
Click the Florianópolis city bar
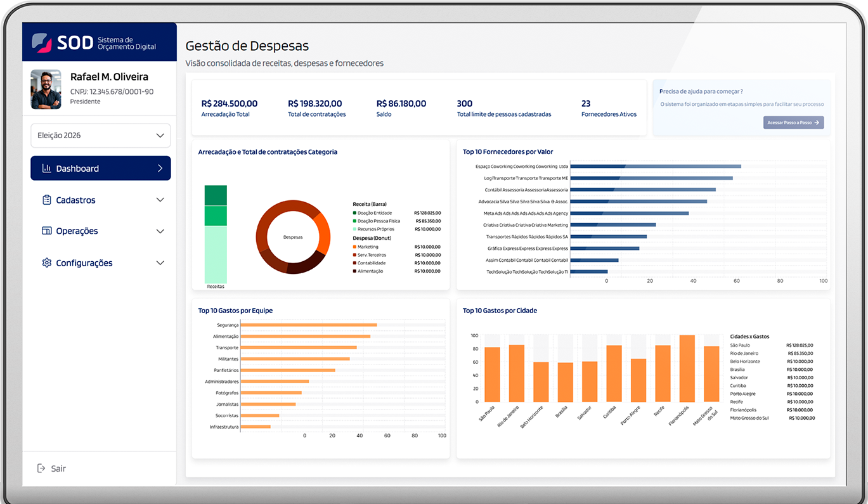click(x=687, y=368)
